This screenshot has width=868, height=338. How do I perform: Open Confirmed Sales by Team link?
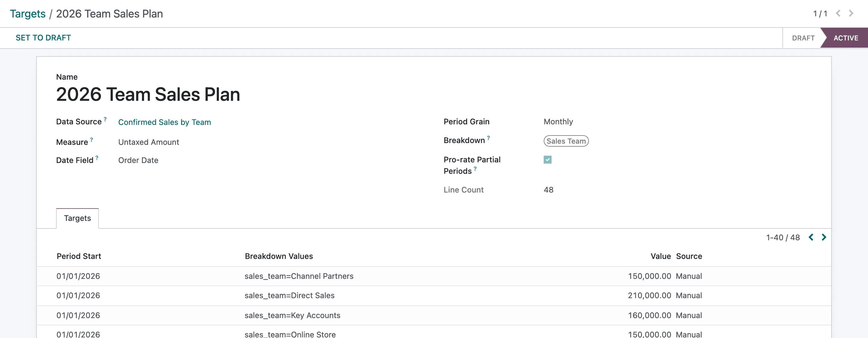coord(165,122)
